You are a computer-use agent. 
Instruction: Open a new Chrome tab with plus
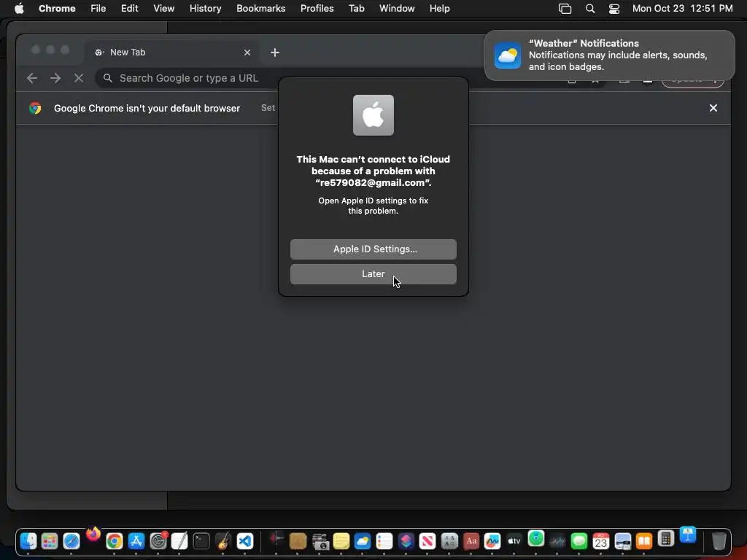[x=275, y=52]
